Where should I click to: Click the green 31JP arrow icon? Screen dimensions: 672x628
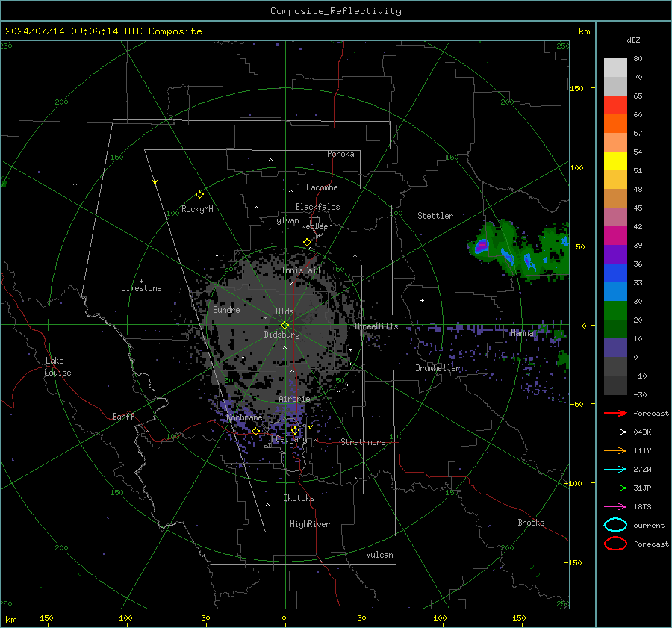(x=615, y=488)
